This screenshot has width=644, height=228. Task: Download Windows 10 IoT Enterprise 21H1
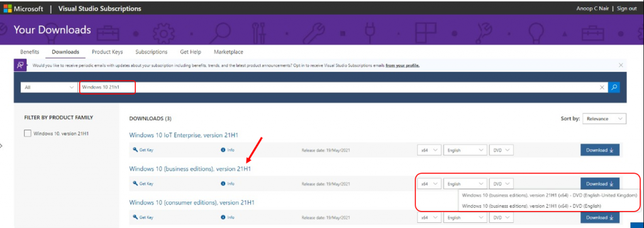pyautogui.click(x=599, y=151)
